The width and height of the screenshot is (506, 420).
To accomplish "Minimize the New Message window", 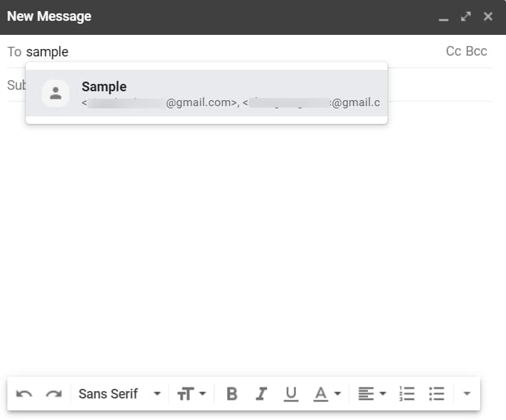I will (444, 17).
